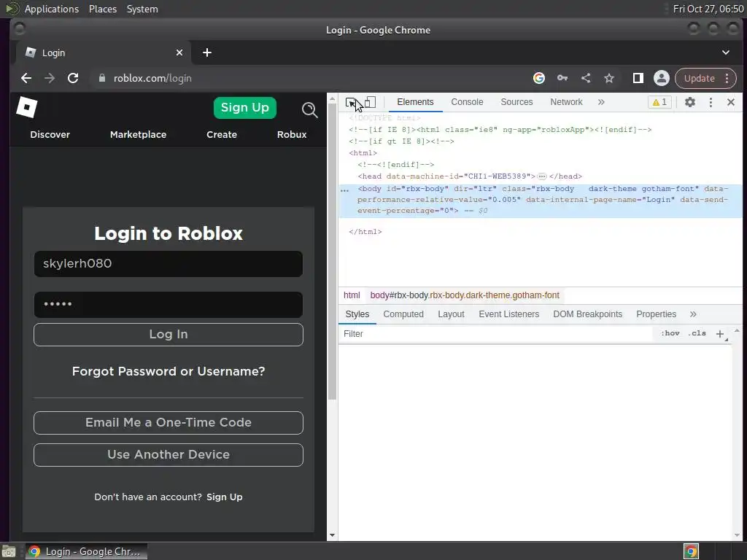Image resolution: width=747 pixels, height=560 pixels.
Task: Click the DevTools warning issues badge
Action: pyautogui.click(x=659, y=102)
